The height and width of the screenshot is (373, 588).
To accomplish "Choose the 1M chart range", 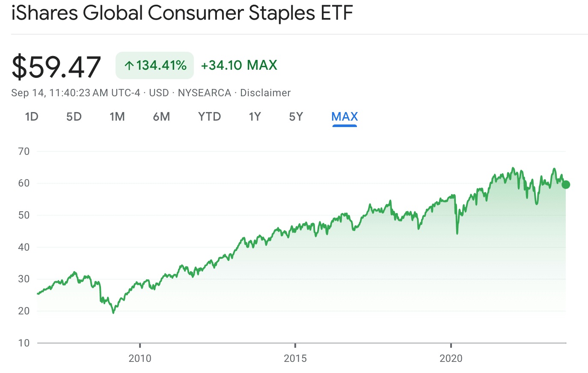I will point(117,117).
